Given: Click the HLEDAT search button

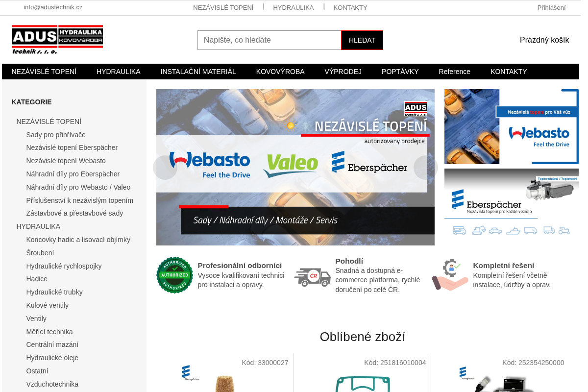Looking at the screenshot, I should [x=362, y=40].
